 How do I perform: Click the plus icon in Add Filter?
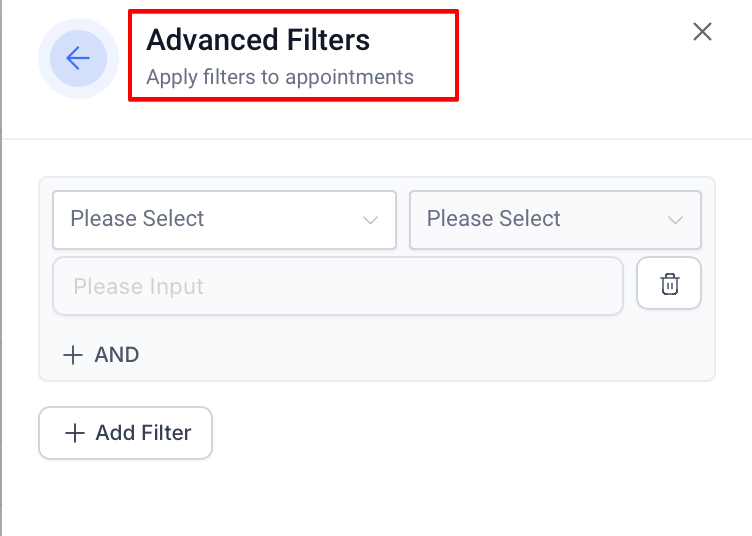(x=75, y=433)
